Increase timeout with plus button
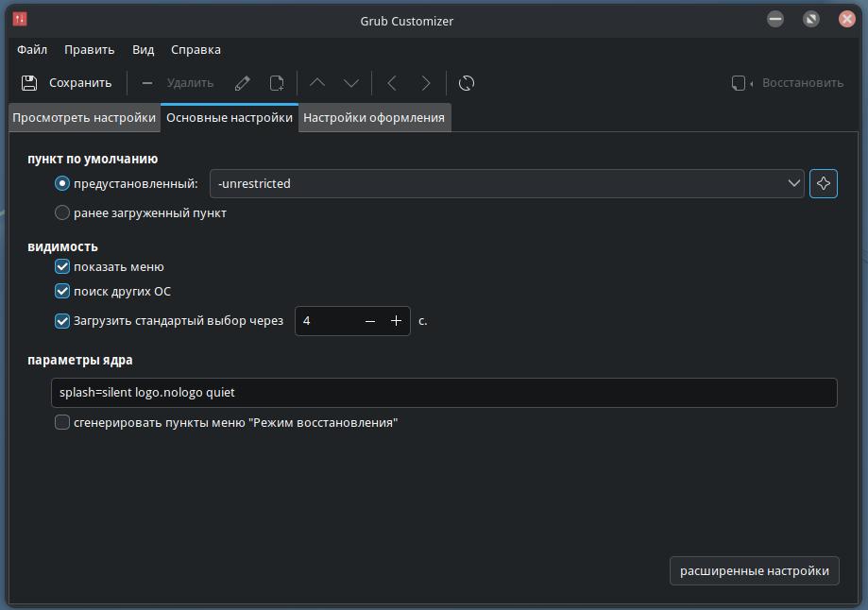Image resolution: width=868 pixels, height=610 pixels. click(396, 321)
